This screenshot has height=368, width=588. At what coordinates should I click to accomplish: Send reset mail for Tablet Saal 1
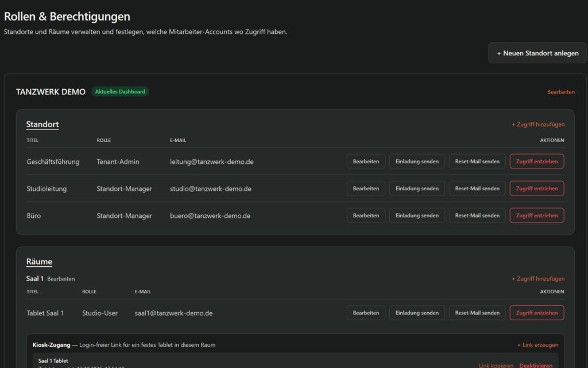pyautogui.click(x=477, y=313)
